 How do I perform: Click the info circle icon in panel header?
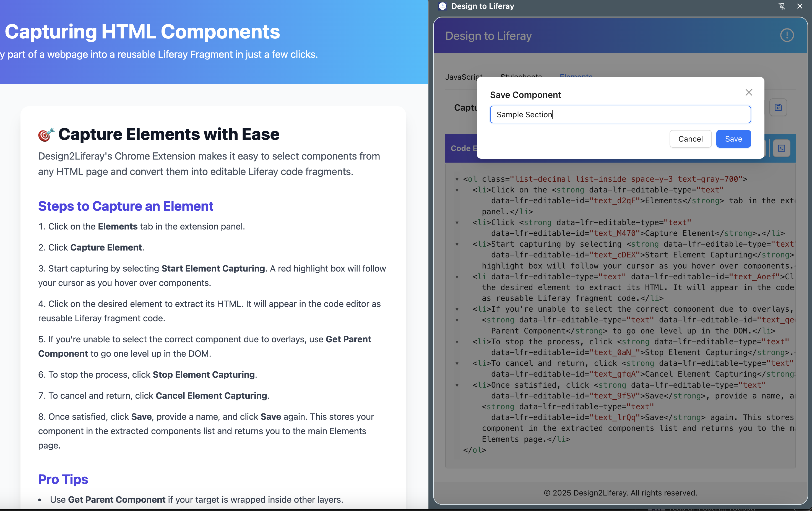[787, 35]
